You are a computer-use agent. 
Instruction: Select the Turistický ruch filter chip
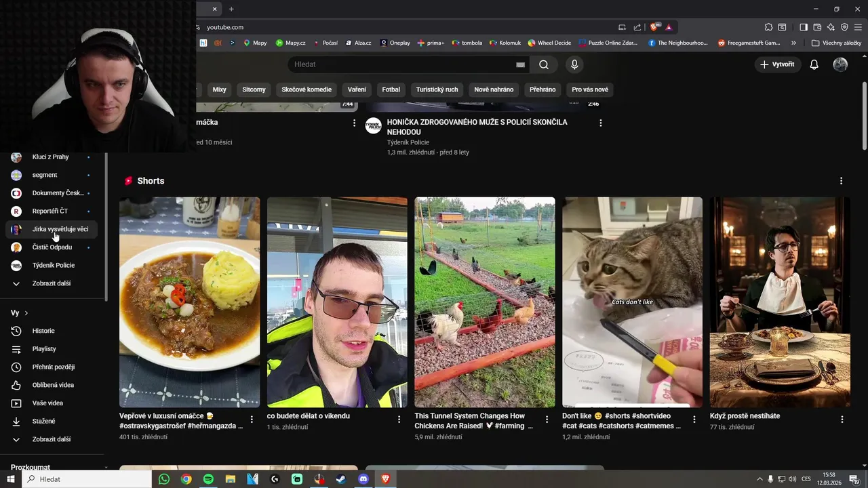437,89
